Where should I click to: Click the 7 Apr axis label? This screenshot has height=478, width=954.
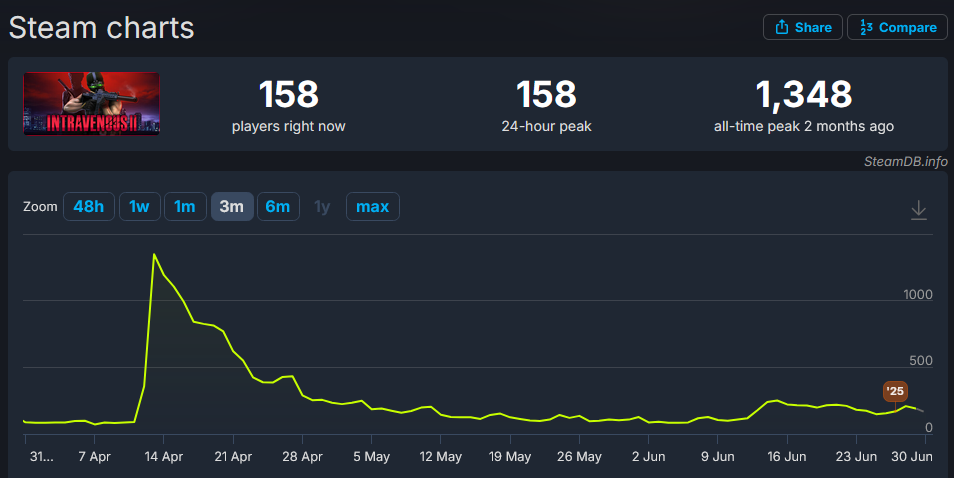94,456
